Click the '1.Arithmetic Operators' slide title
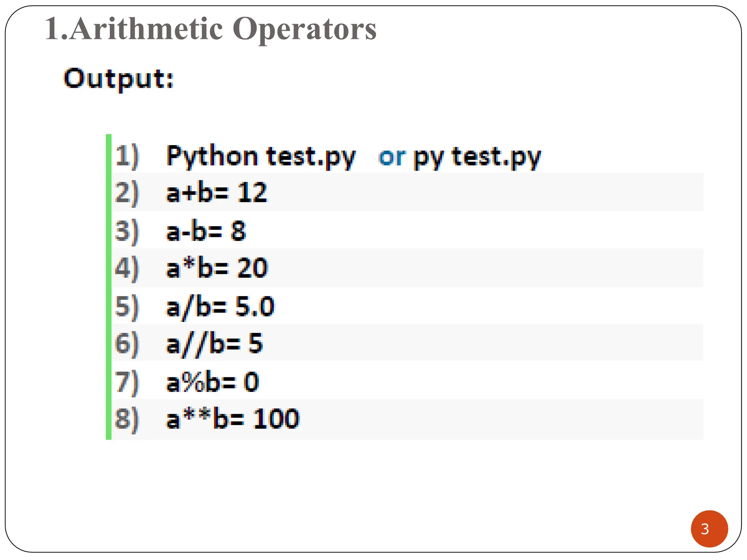Screen dimensions: 747x560 210,29
